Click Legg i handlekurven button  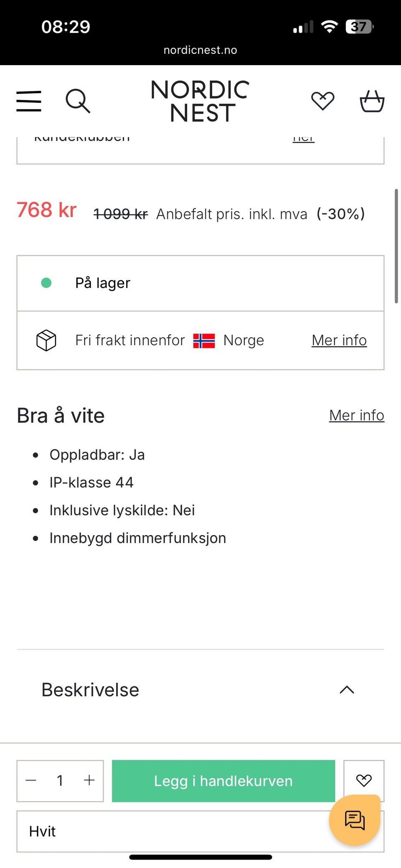pyautogui.click(x=223, y=781)
